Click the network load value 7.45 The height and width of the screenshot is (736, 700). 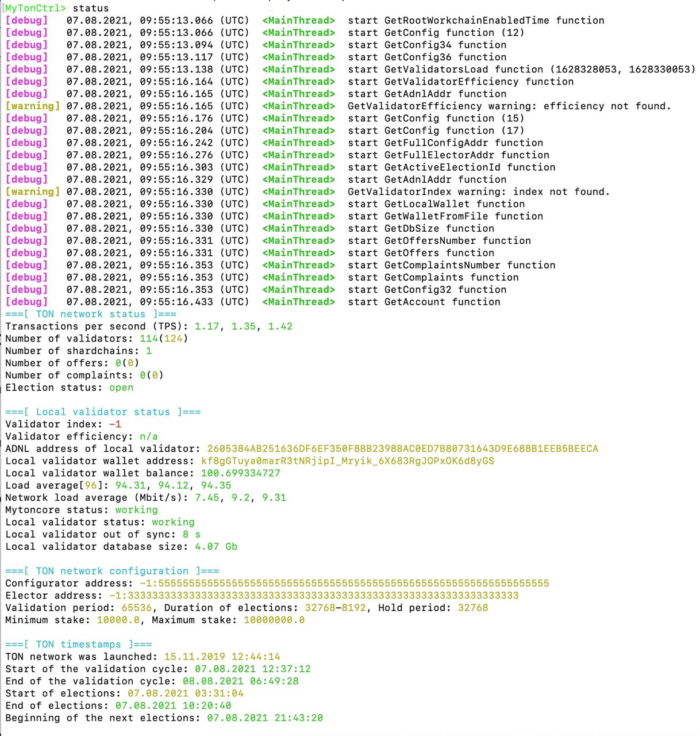coord(207,497)
